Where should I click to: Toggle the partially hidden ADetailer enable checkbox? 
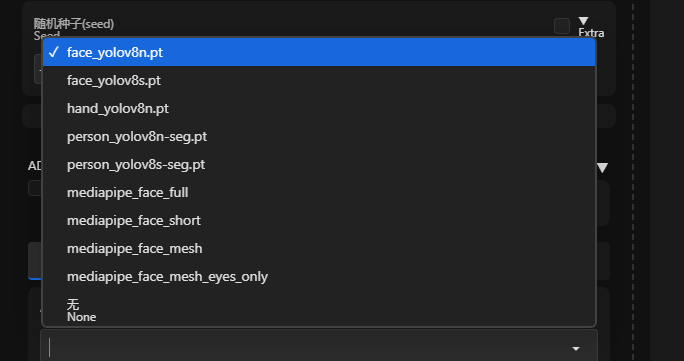click(x=35, y=188)
